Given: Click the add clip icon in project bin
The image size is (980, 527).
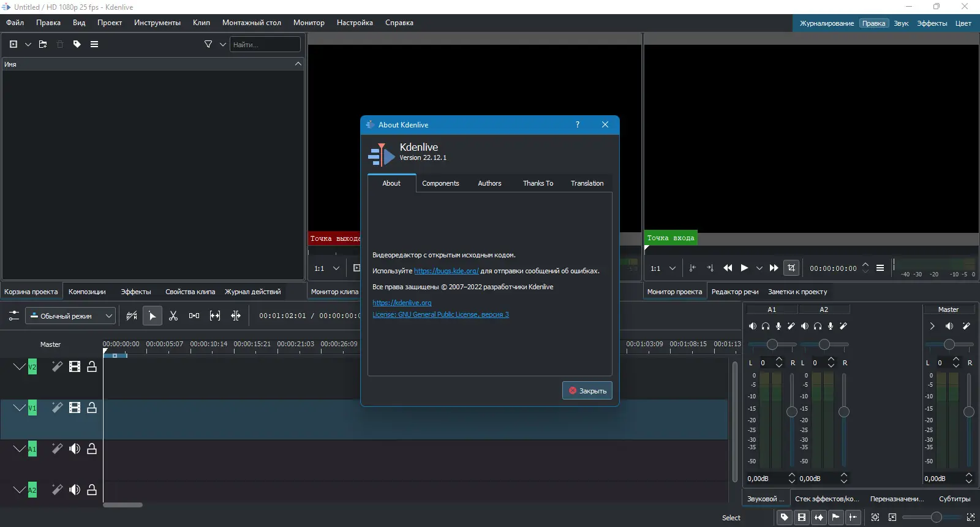Looking at the screenshot, I should coord(13,44).
